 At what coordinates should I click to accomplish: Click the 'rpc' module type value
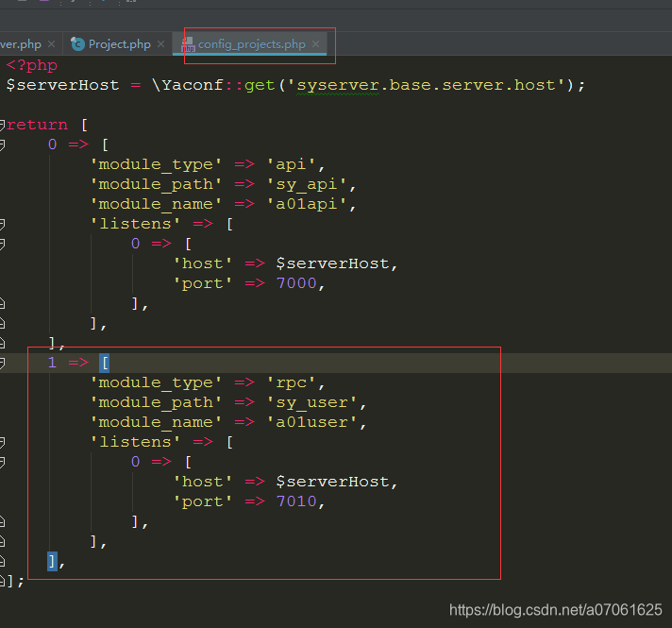point(291,382)
